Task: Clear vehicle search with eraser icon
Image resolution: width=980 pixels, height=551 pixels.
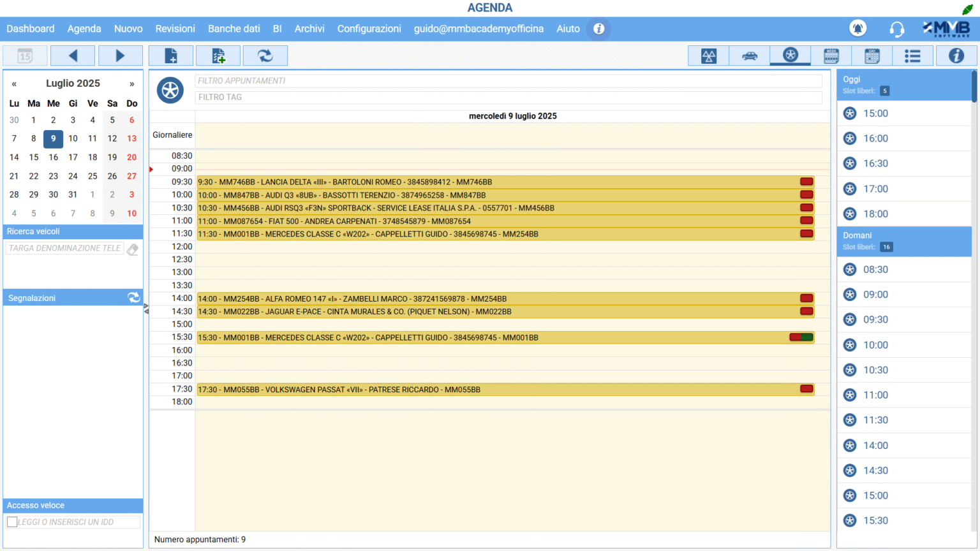Action: point(133,249)
